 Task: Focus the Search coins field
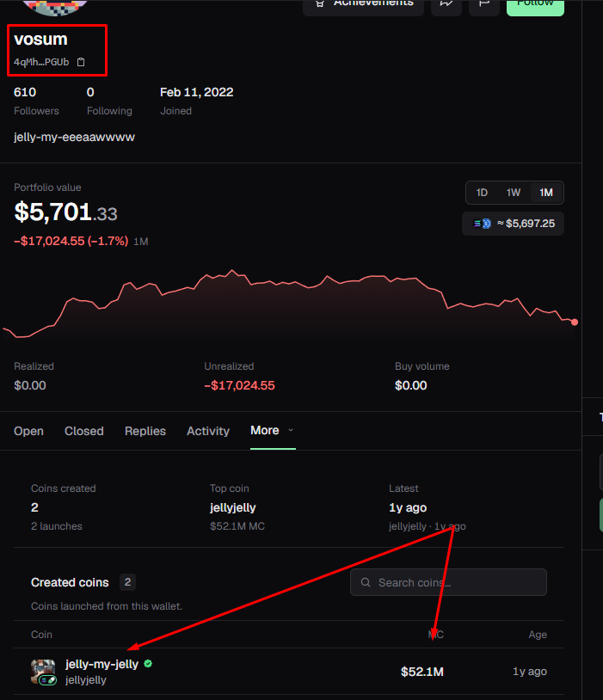pos(448,582)
